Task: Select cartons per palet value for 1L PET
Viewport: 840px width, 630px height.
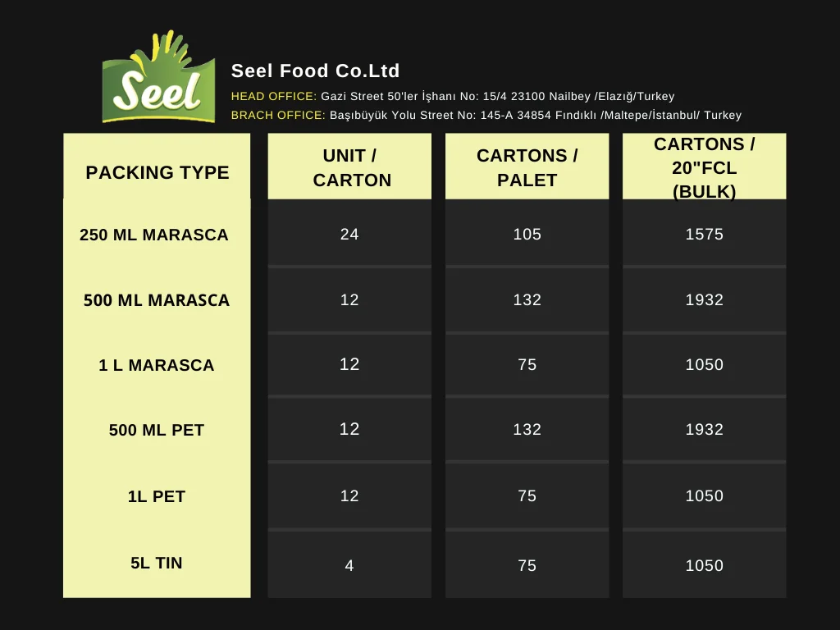Action: pos(527,496)
